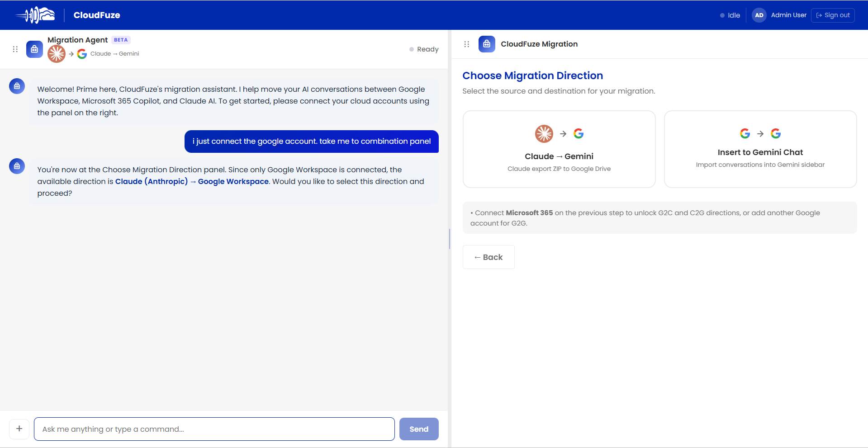
Task: Click the Choose Migration Direction heading
Action: [x=532, y=75]
